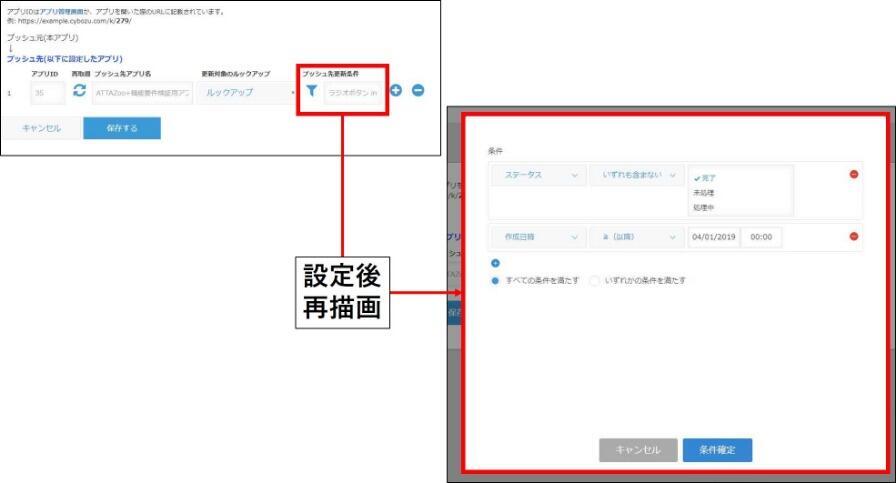Open the ステータス field dropdown
The width and height of the screenshot is (896, 483).
(x=539, y=175)
